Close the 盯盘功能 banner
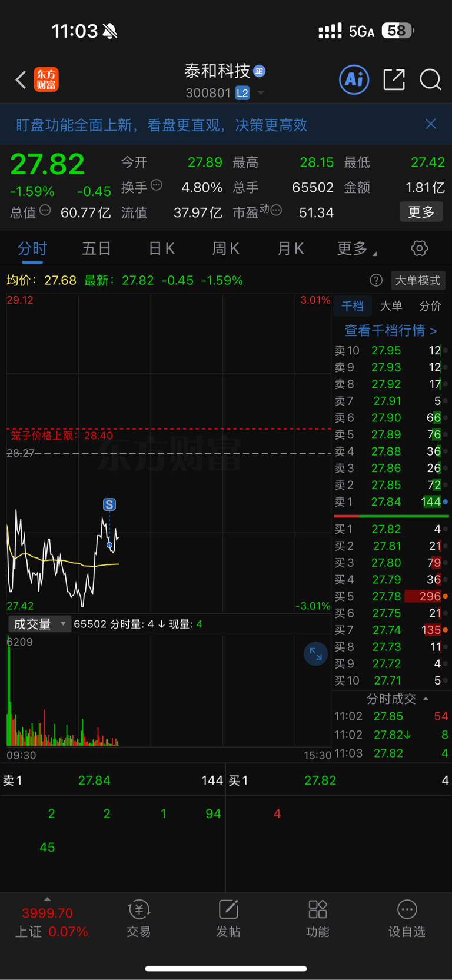The width and height of the screenshot is (452, 980). [x=431, y=124]
